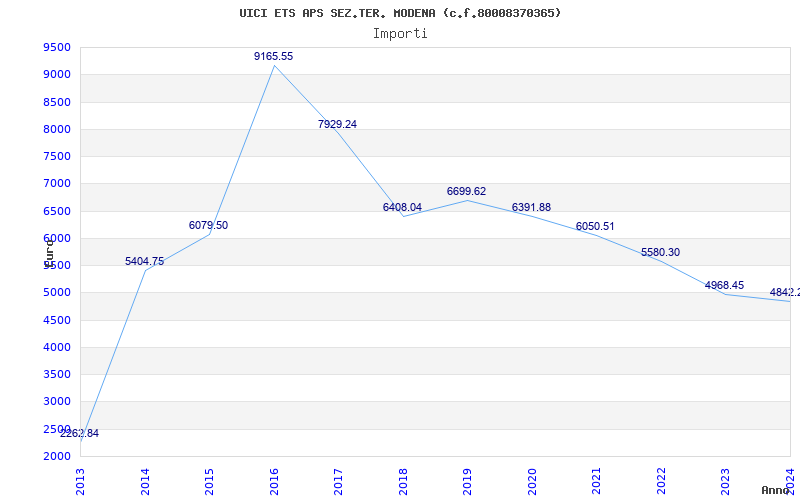
Task: Click the 2014 x-axis year label
Action: click(x=145, y=481)
